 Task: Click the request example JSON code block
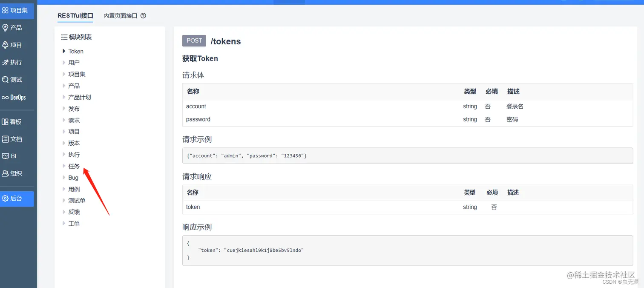[x=408, y=156]
